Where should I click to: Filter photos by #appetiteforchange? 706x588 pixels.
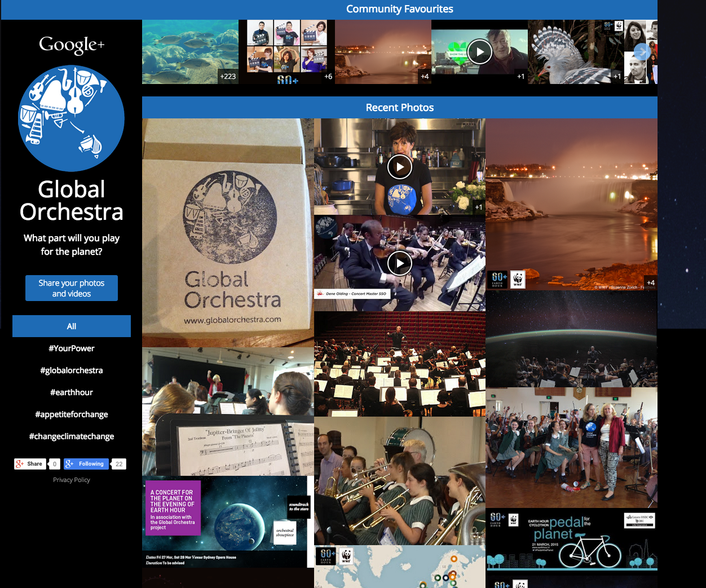click(72, 414)
